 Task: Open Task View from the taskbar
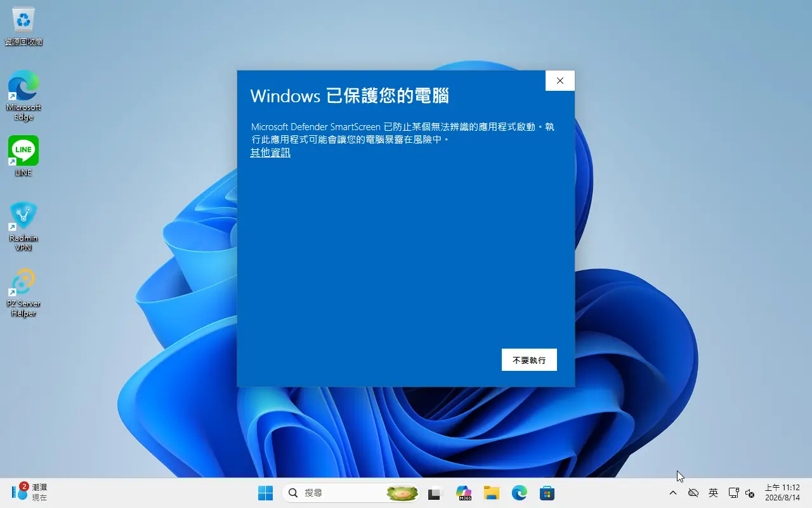click(x=435, y=493)
